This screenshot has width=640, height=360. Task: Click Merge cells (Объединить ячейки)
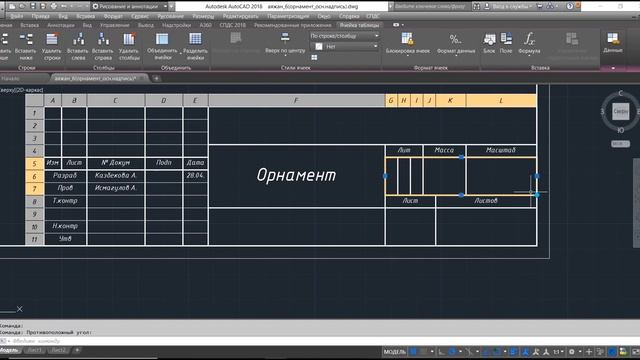162,47
